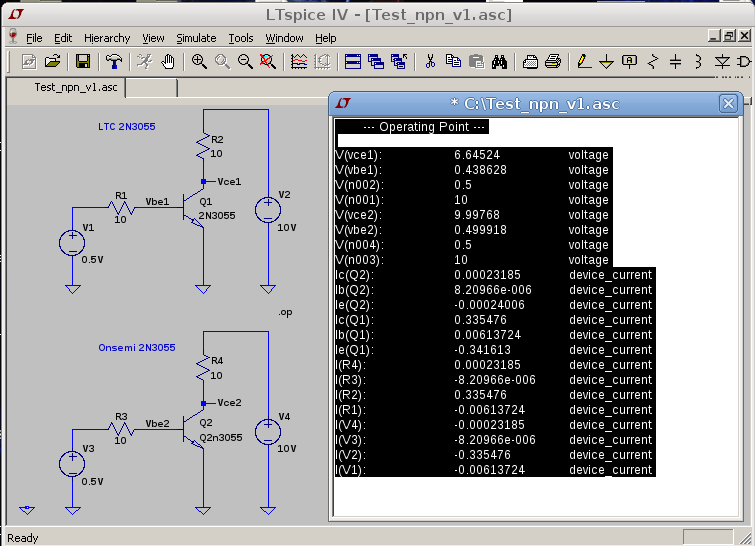This screenshot has width=755, height=546.
Task: Zoom out with the minus magnifier icon
Action: pos(245,62)
